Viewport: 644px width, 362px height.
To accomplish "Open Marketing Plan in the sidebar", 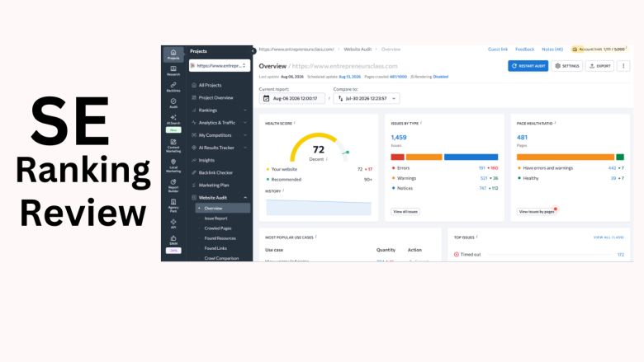I will pos(214,186).
